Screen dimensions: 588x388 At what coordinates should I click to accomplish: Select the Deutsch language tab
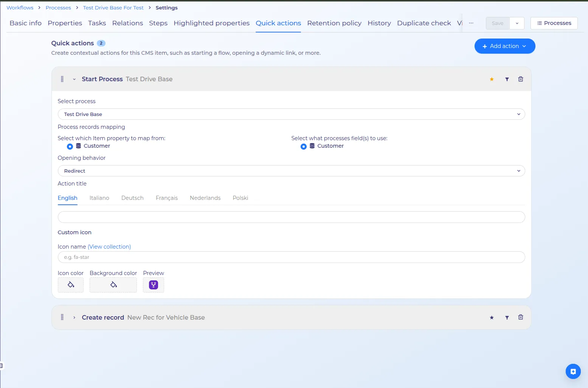pos(132,198)
